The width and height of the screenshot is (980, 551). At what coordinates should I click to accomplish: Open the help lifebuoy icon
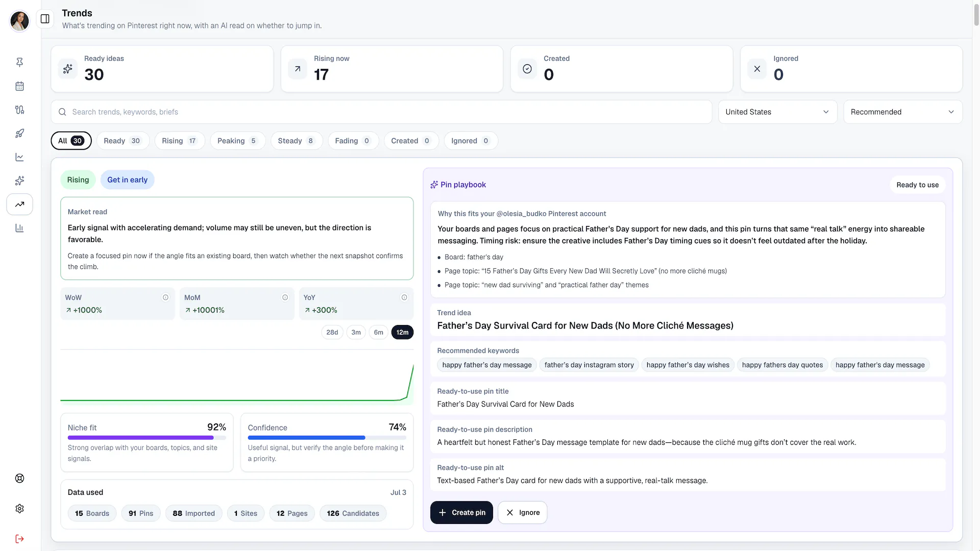(x=19, y=479)
